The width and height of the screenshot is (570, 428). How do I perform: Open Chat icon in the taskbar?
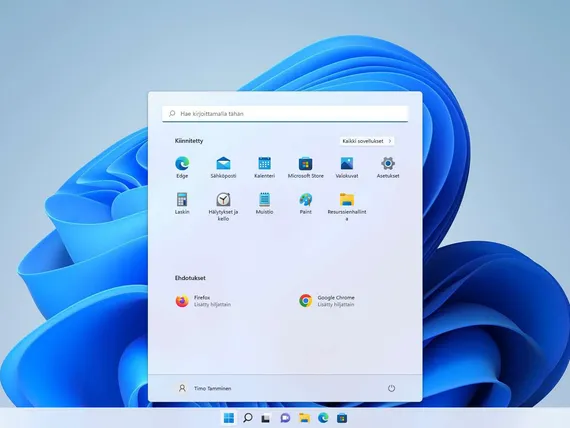click(285, 418)
